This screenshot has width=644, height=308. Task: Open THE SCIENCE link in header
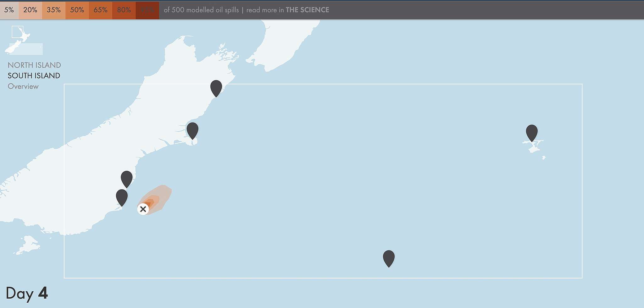307,10
